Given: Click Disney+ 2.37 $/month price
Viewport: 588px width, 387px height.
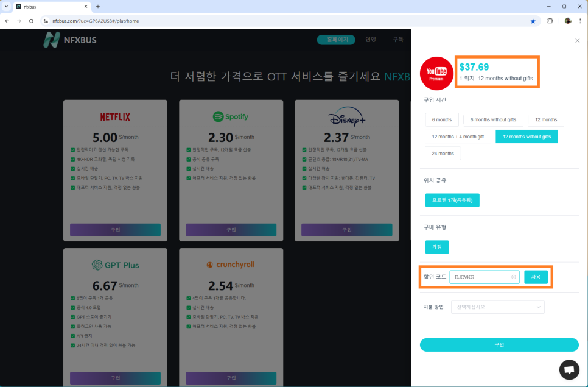Looking at the screenshot, I should click(347, 137).
